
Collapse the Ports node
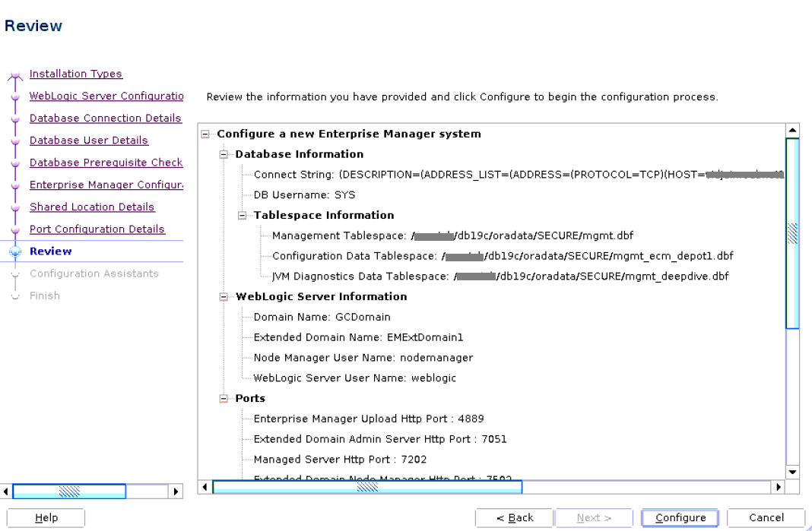click(x=224, y=399)
